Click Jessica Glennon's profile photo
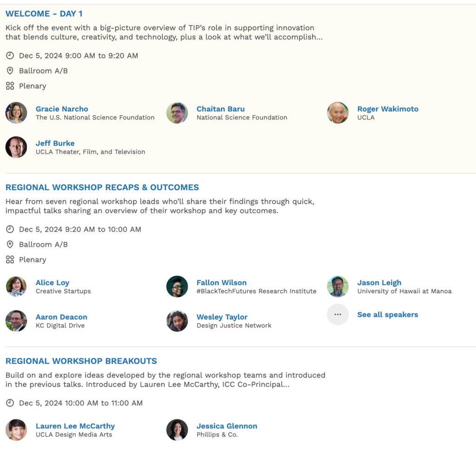476x454 pixels. pyautogui.click(x=177, y=430)
